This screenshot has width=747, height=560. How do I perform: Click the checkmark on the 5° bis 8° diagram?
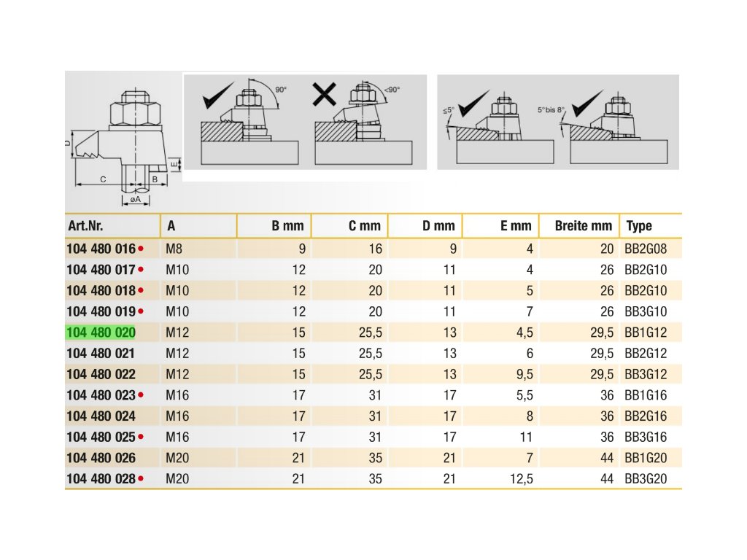587,104
